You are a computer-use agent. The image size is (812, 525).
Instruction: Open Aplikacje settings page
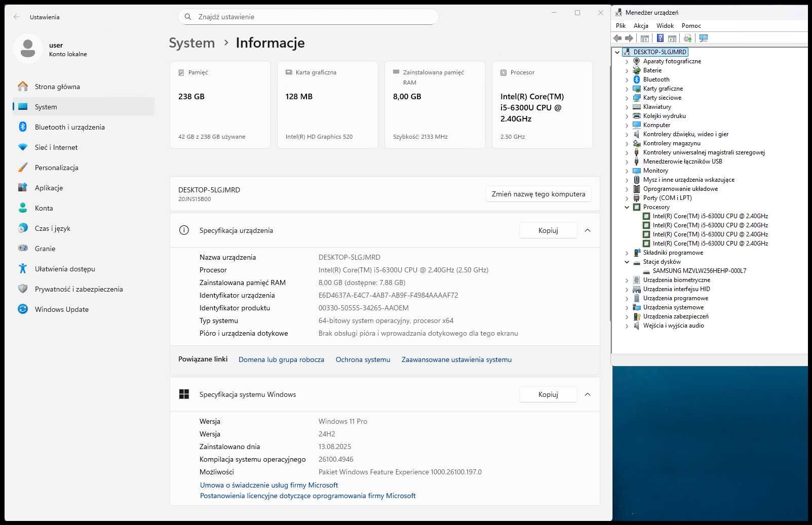pos(84,188)
